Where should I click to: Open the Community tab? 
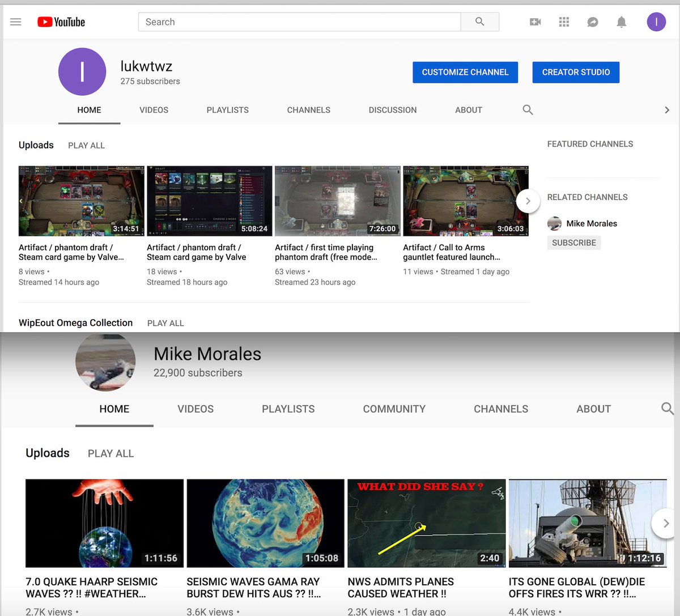click(x=394, y=409)
